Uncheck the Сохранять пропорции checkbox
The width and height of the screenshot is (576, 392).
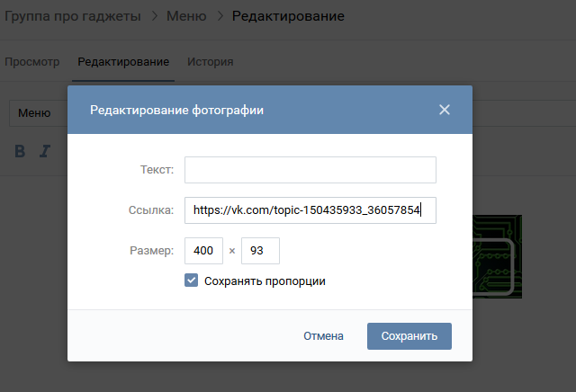(x=191, y=281)
